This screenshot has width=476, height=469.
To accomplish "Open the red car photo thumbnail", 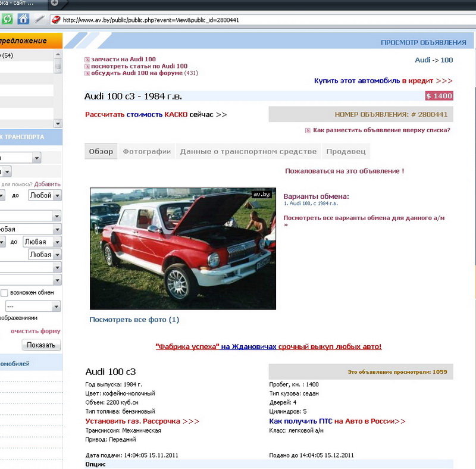I will (x=183, y=249).
